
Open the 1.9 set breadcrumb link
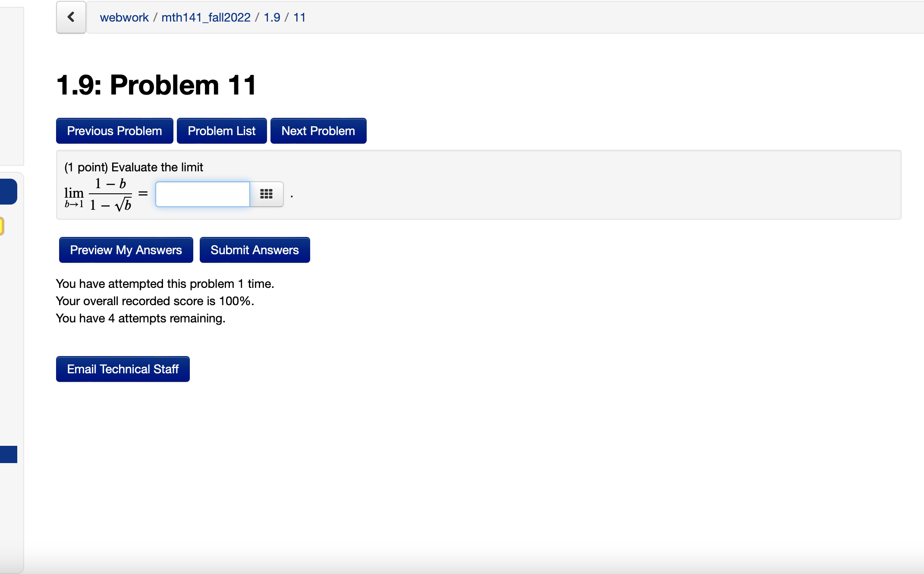point(272,17)
